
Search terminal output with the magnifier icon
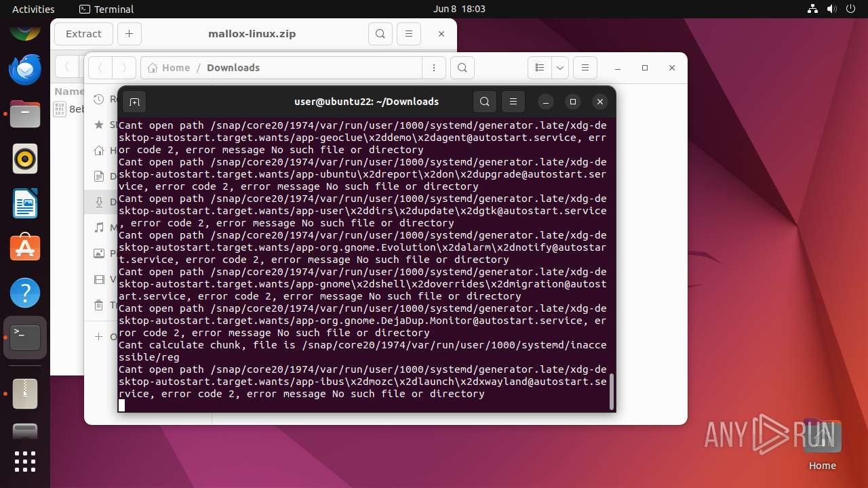(x=484, y=102)
